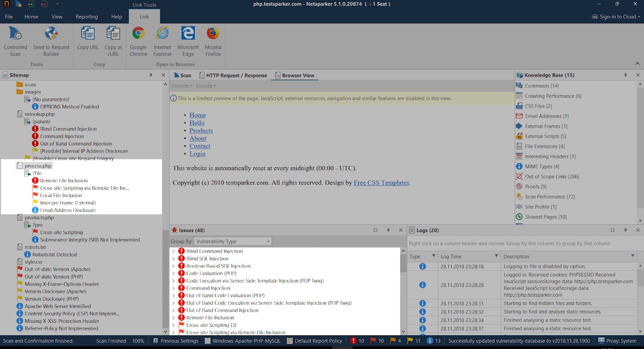The width and height of the screenshot is (644, 349).
Task: Toggle pin on Knowledge Base panel
Action: click(625, 75)
